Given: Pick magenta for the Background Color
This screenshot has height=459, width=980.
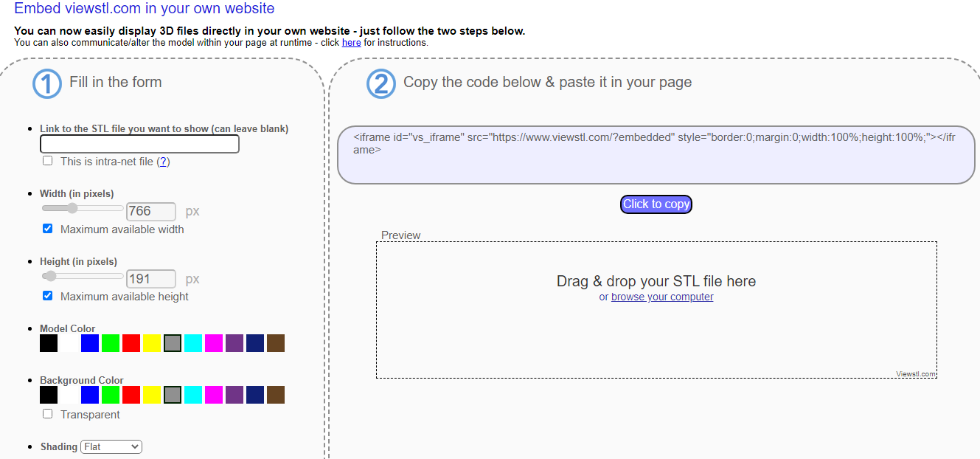Looking at the screenshot, I should [x=214, y=395].
